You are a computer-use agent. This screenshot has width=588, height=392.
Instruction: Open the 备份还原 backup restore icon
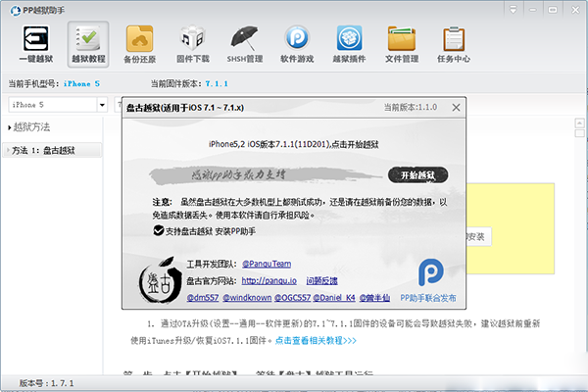(x=140, y=45)
